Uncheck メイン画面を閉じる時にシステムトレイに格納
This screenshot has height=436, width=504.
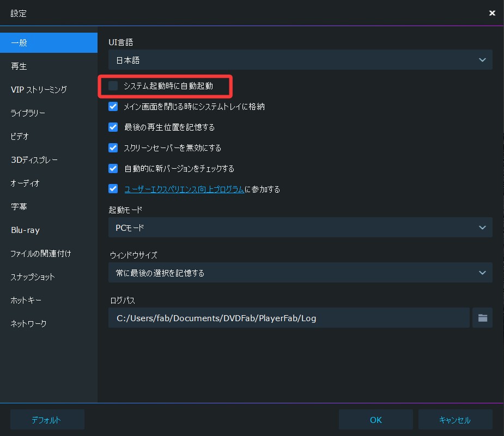click(113, 107)
